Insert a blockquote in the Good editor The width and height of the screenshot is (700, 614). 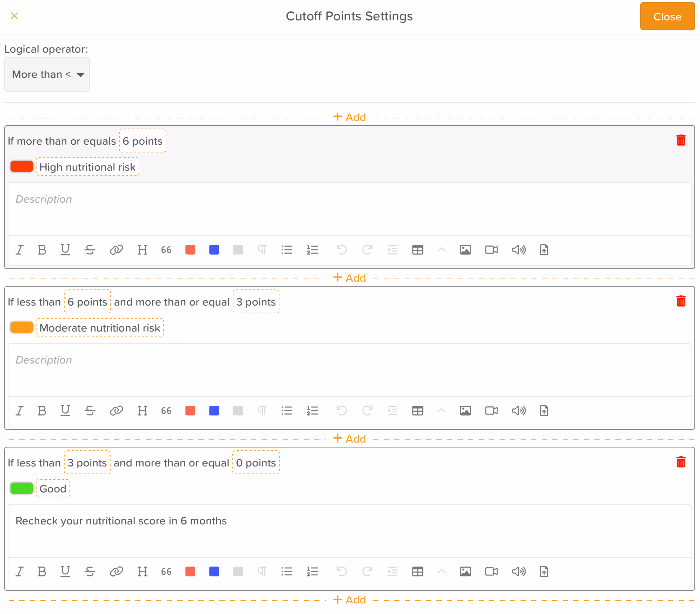point(166,571)
